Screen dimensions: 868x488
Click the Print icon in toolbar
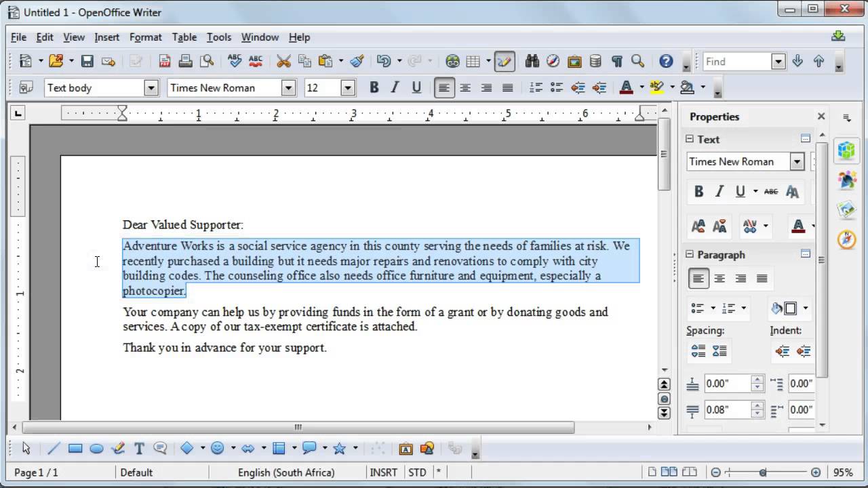click(185, 62)
